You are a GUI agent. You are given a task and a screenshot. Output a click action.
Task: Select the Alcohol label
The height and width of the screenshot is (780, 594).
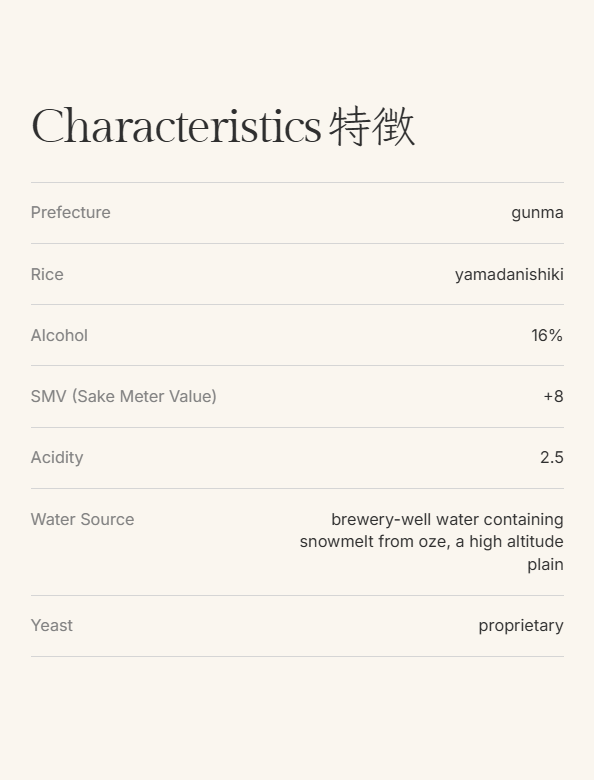(x=59, y=335)
